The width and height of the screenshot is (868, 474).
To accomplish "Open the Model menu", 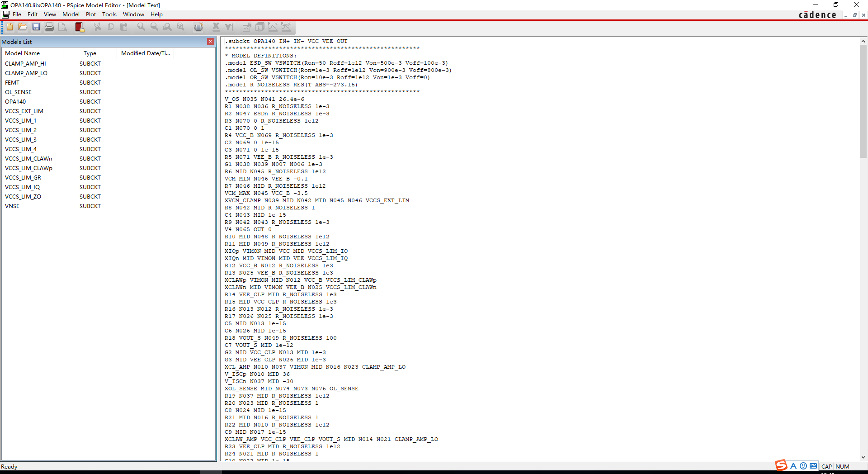I will point(71,14).
